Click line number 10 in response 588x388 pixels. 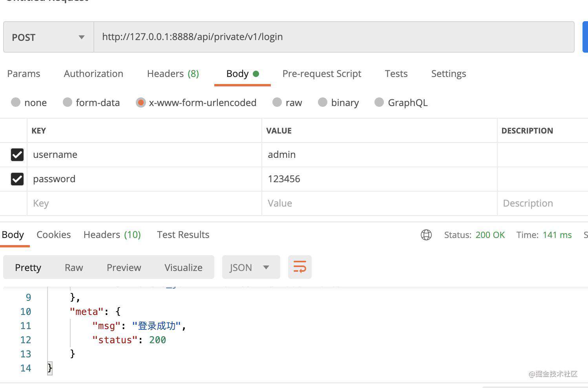(x=26, y=312)
